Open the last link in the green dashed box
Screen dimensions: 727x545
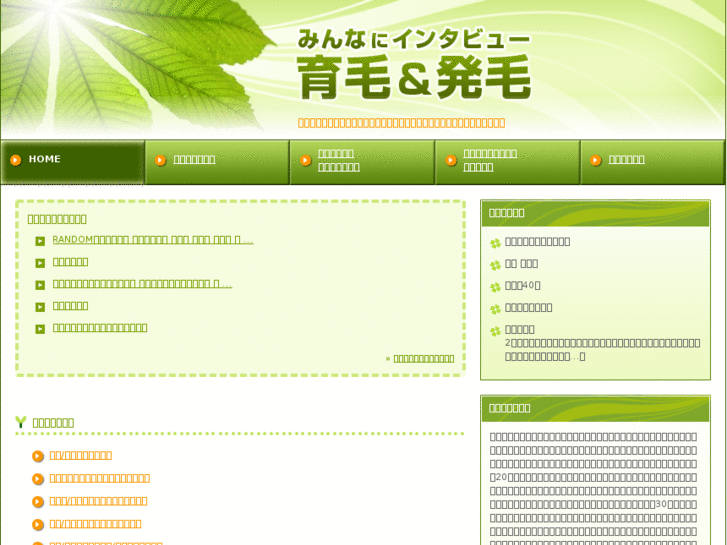(100, 328)
